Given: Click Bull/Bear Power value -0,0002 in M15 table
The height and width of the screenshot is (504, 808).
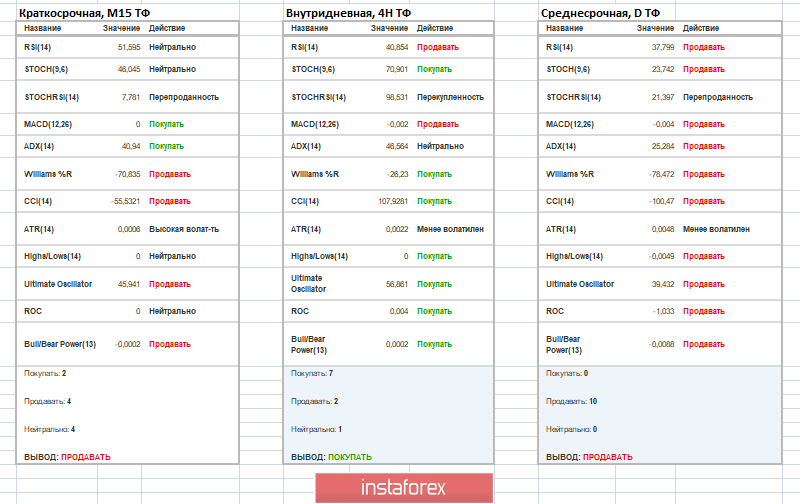Looking at the screenshot, I should click(127, 344).
